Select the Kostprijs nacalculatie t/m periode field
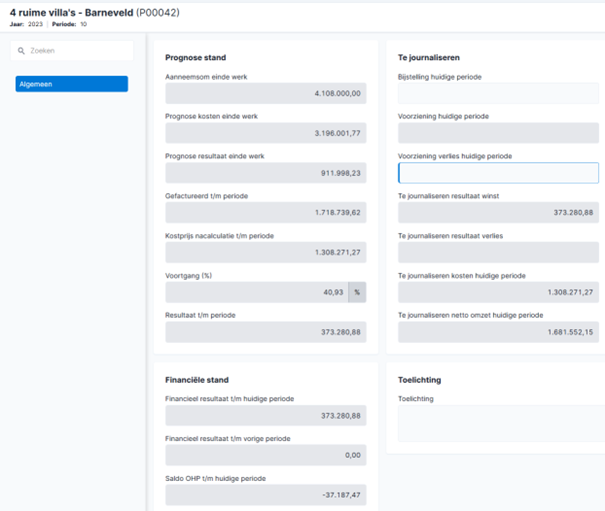The image size is (605, 511). [266, 252]
